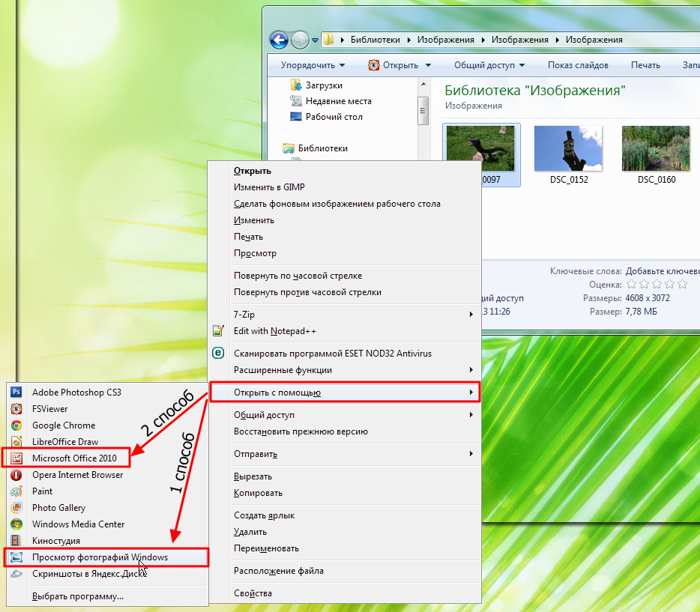Click the Загрузки folder icon
This screenshot has width=700, height=612.
295,85
